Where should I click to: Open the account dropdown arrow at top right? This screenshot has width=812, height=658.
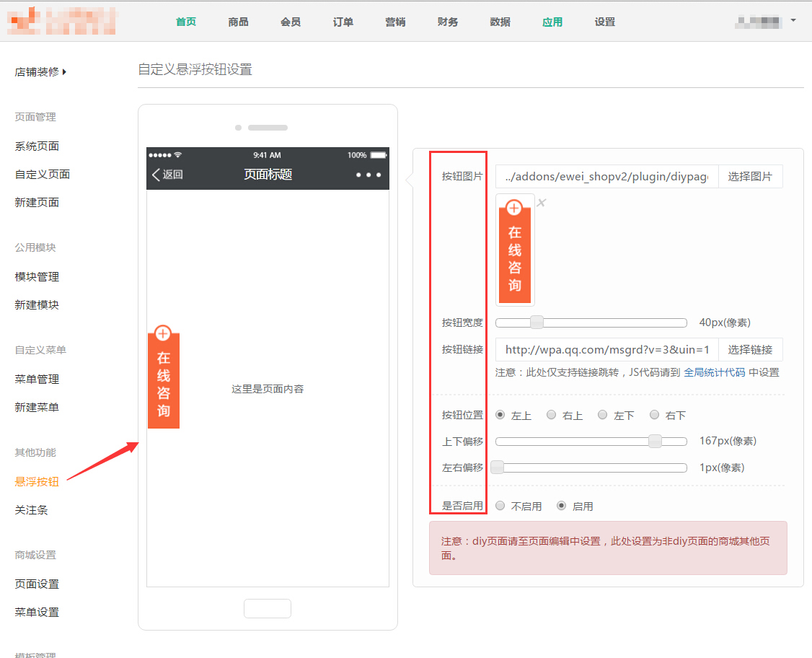[793, 20]
